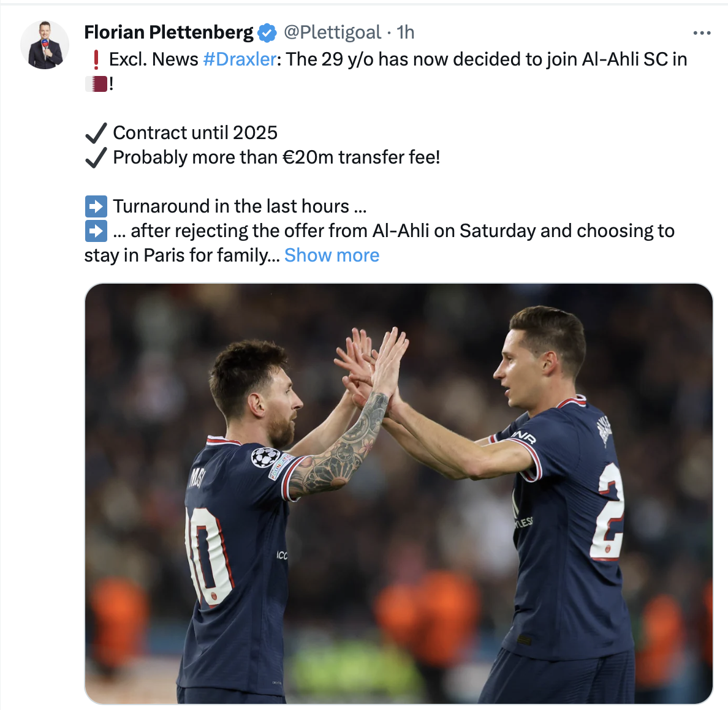Expand the tweet with Show more
This screenshot has width=728, height=710.
click(x=332, y=255)
